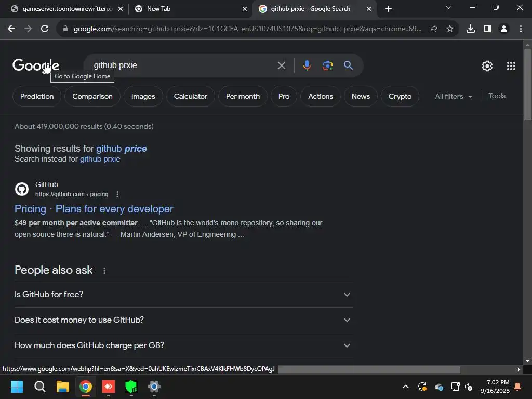Open Google quick settings gear
The height and width of the screenshot is (399, 532).
(x=487, y=66)
